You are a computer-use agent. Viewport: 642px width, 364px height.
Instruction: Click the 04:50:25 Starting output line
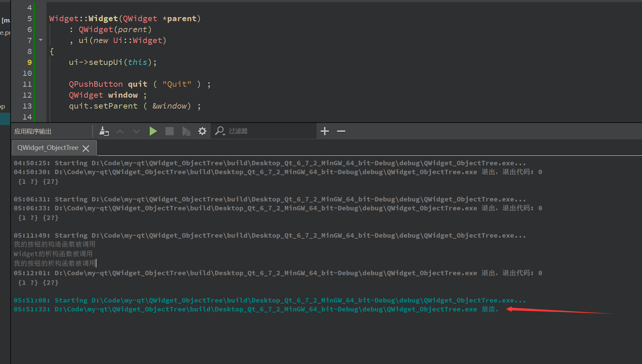(270, 163)
